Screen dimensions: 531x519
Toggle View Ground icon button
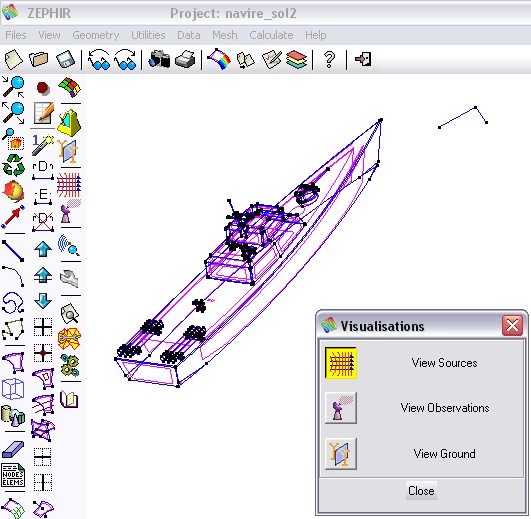click(x=341, y=454)
